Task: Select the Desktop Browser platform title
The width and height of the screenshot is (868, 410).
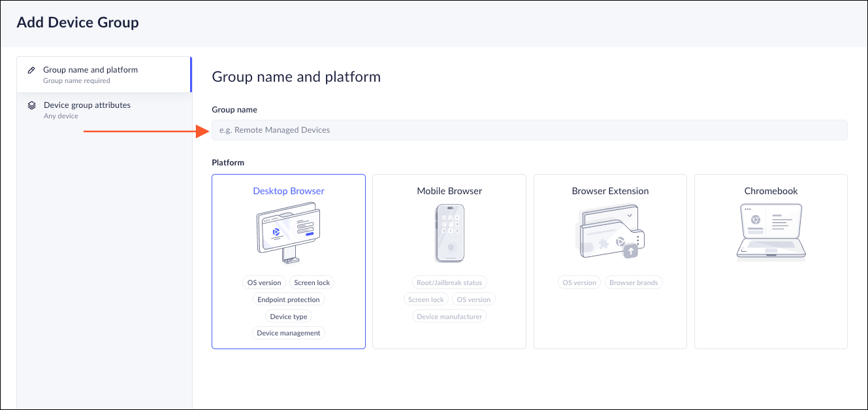Action: (289, 191)
